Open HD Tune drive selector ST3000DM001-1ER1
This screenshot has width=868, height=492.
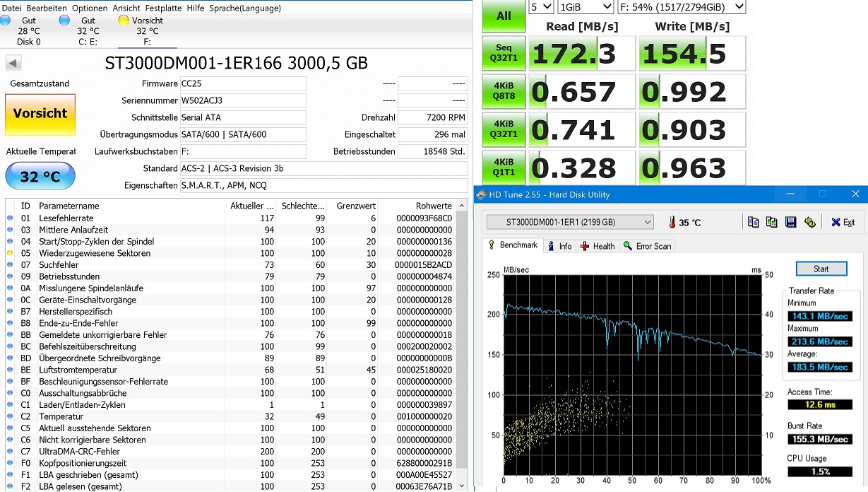(570, 222)
